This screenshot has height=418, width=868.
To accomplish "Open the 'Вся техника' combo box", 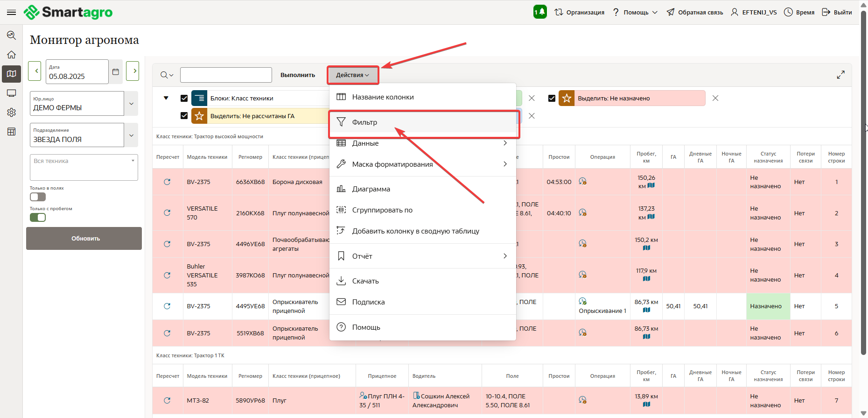I will [84, 167].
